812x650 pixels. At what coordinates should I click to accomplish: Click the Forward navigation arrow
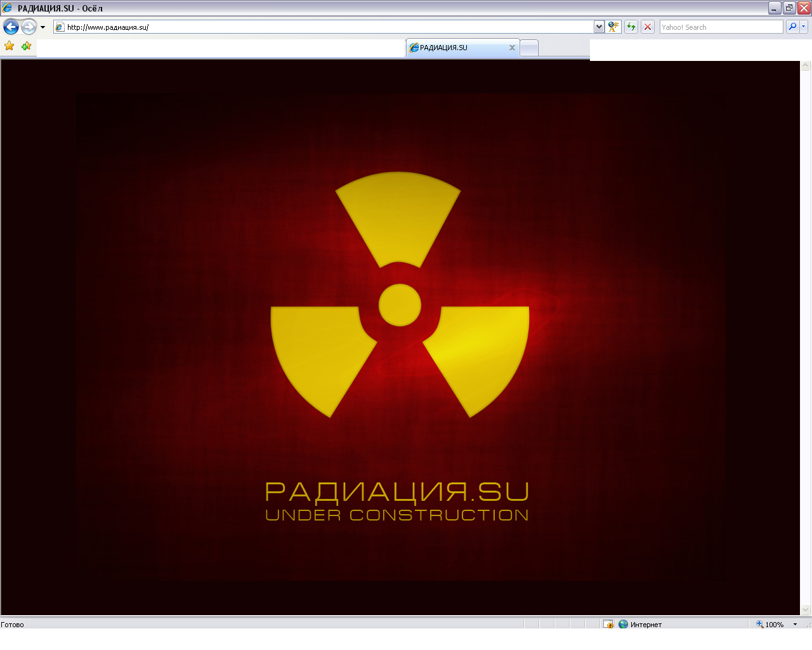[29, 27]
